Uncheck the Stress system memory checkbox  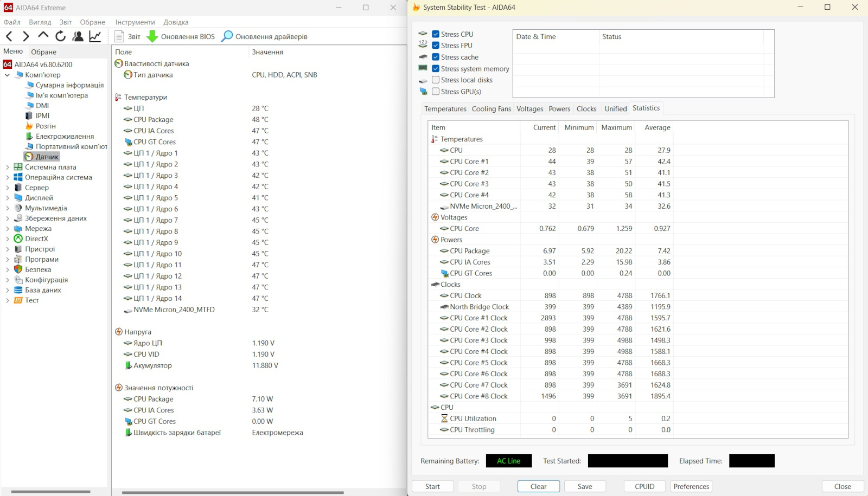point(436,69)
